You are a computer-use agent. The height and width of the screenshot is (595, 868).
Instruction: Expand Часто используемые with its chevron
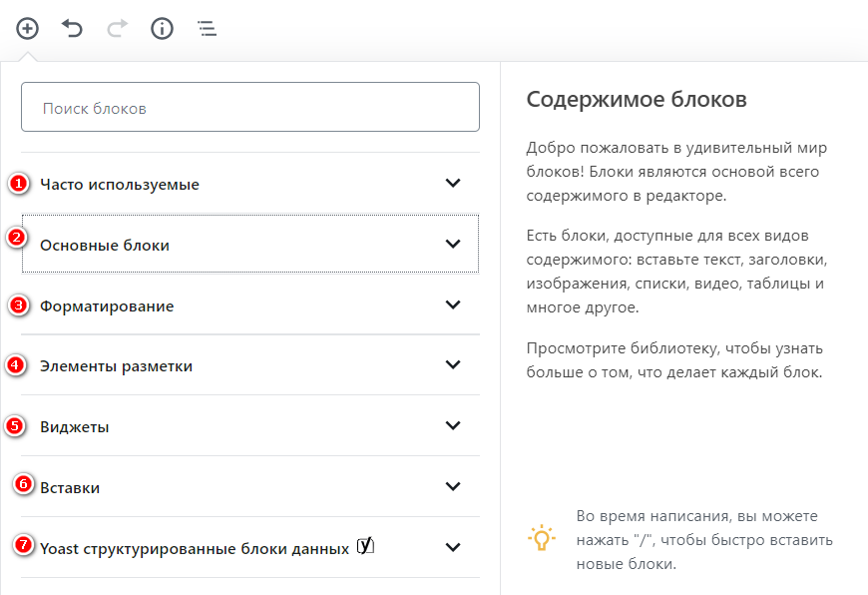453,183
